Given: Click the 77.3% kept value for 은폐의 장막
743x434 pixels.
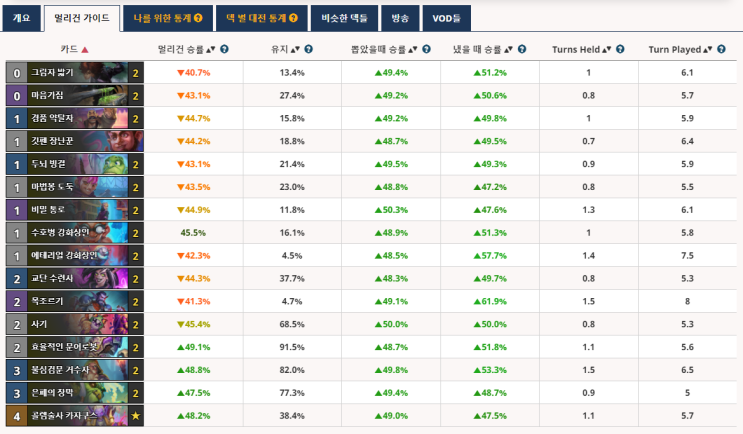Looking at the screenshot, I should (x=292, y=393).
